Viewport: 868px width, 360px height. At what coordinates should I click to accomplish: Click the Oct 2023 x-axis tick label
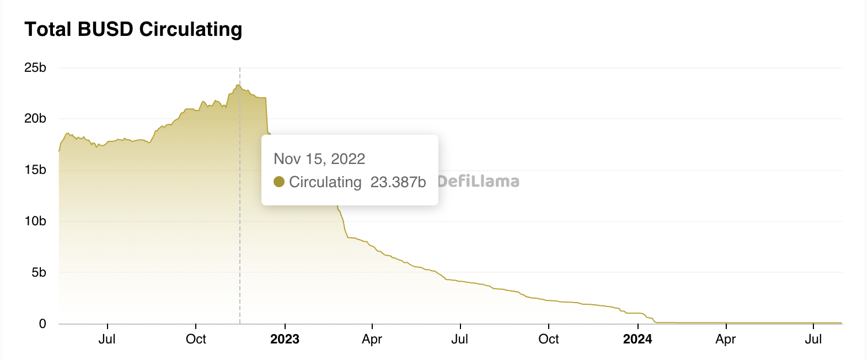point(549,339)
